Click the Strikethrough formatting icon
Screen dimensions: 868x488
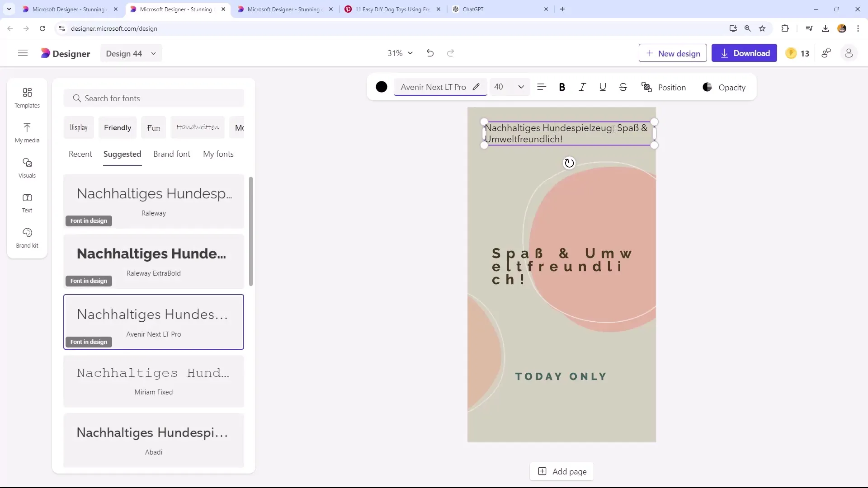coord(623,88)
